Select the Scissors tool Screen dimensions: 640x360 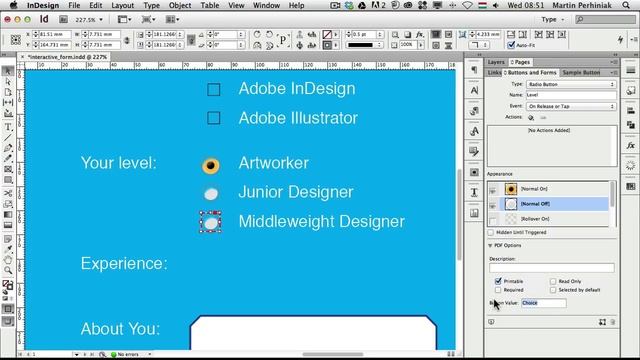(x=8, y=193)
